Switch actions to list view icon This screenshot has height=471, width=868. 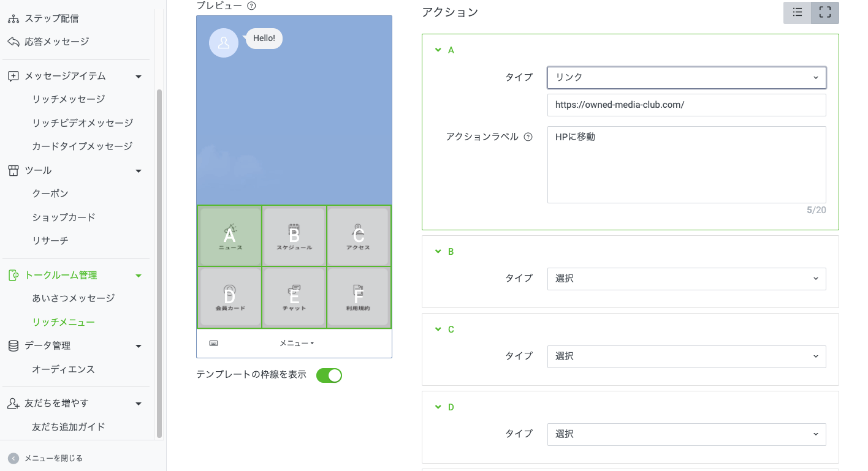[797, 12]
